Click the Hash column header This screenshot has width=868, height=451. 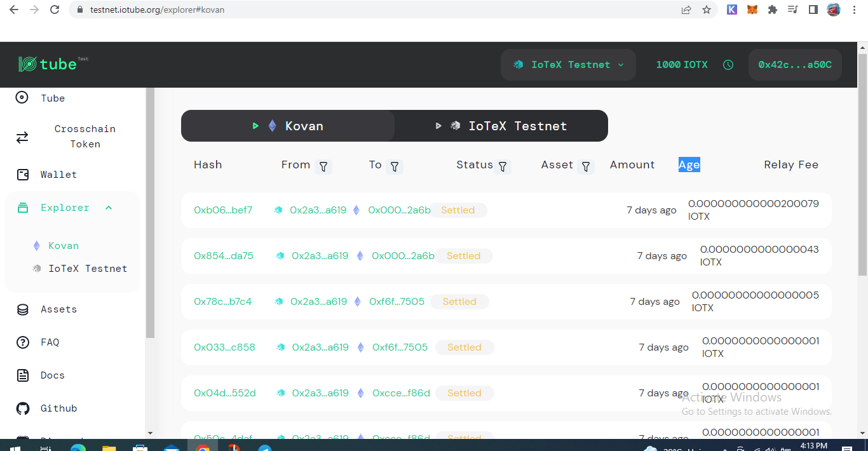208,165
